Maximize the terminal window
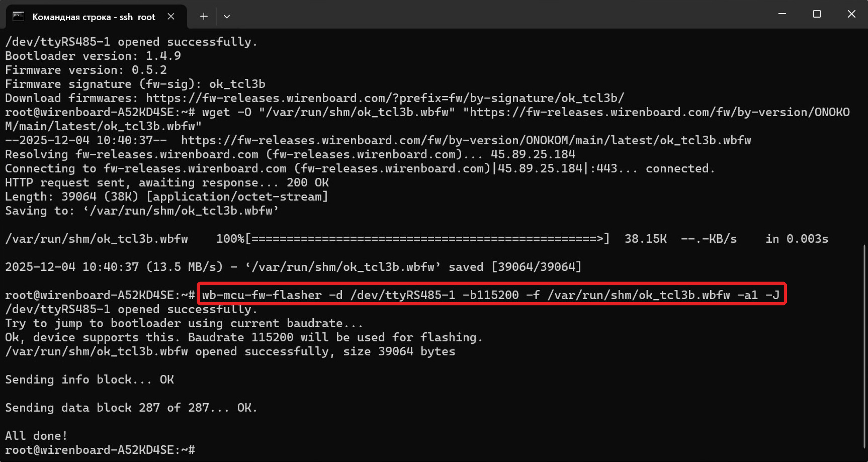 [817, 14]
